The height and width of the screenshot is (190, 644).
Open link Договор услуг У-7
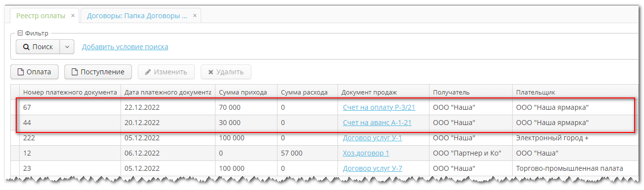click(372, 168)
